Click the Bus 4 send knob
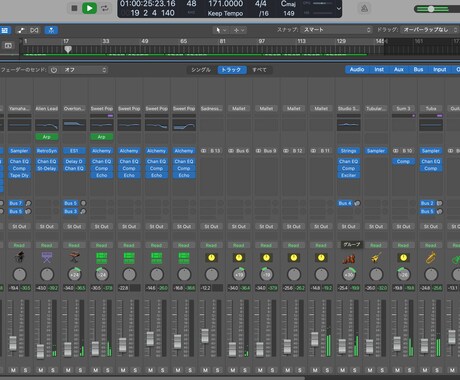This screenshot has width=460, height=380. pyautogui.click(x=357, y=203)
